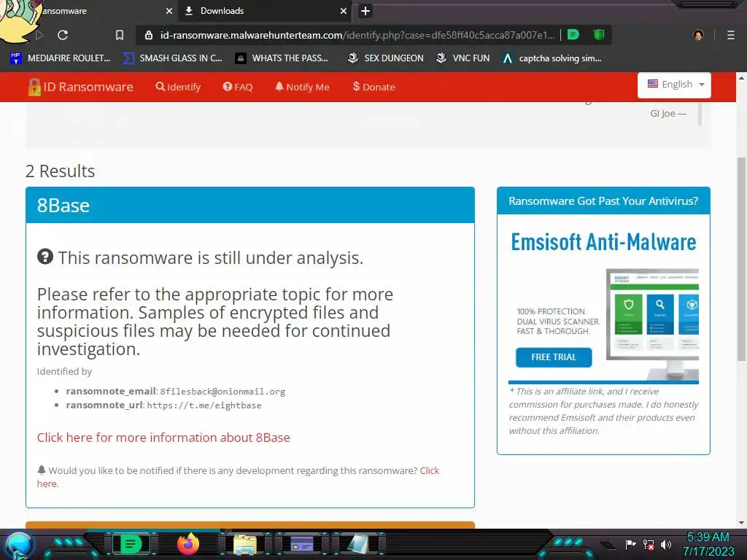
Task: Expand the English language dropdown
Action: 674,85
